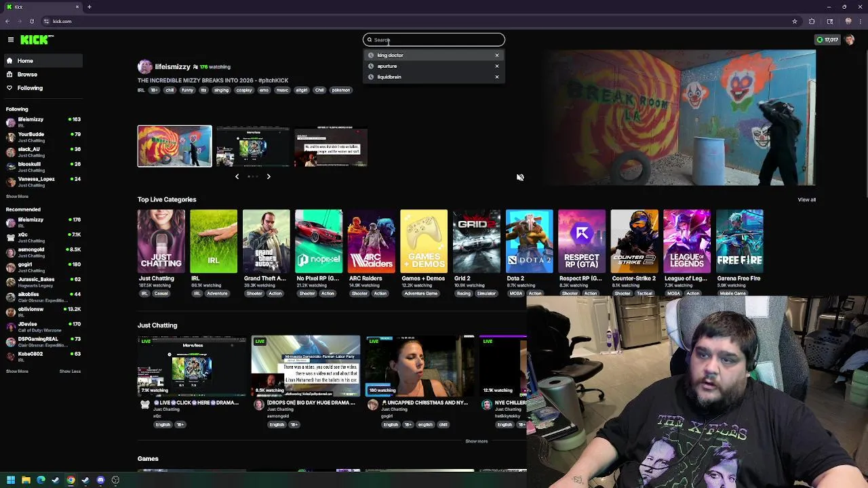
Task: Open Counter-Strike 2 category card
Action: 634,241
